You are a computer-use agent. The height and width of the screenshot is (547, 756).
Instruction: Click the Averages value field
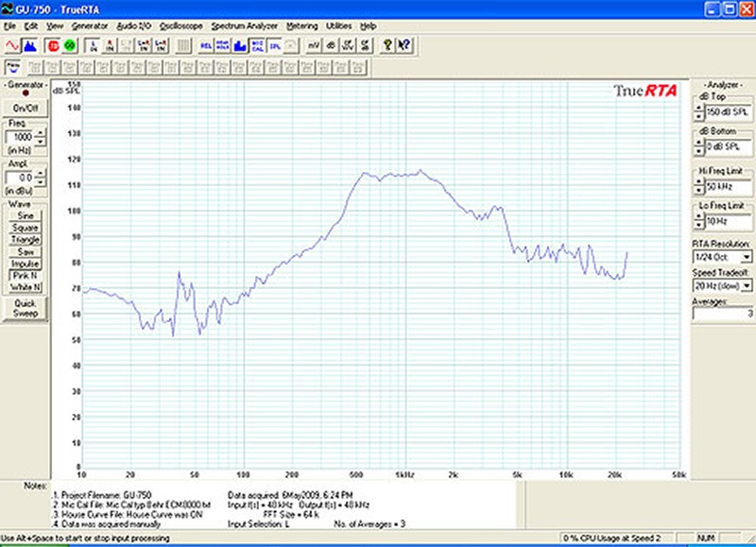[722, 314]
